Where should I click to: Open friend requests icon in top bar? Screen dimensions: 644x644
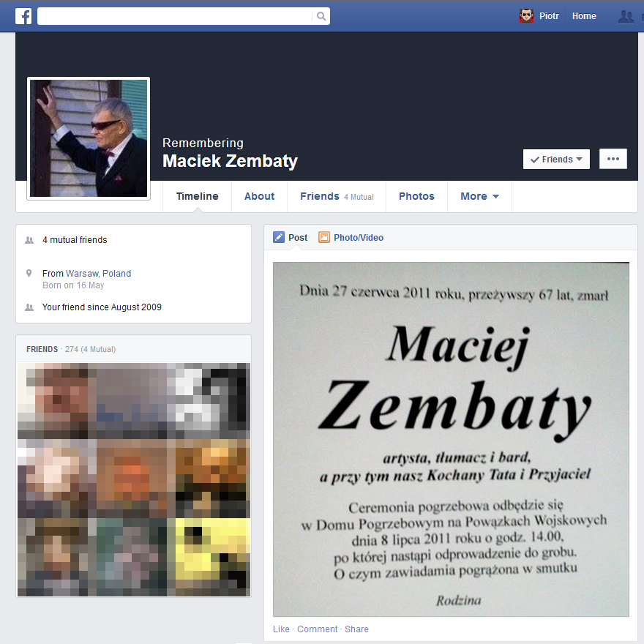[626, 16]
